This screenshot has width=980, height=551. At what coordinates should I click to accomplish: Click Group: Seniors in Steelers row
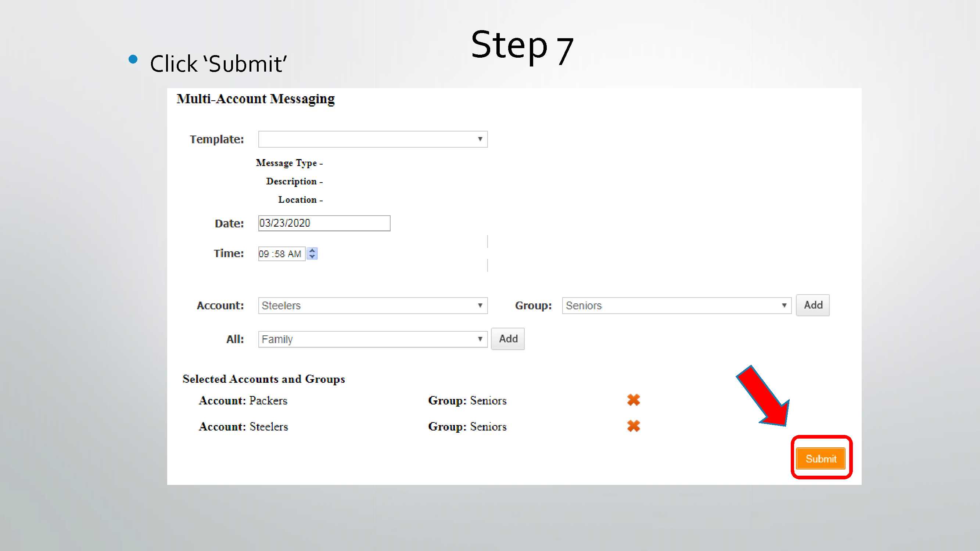point(467,426)
